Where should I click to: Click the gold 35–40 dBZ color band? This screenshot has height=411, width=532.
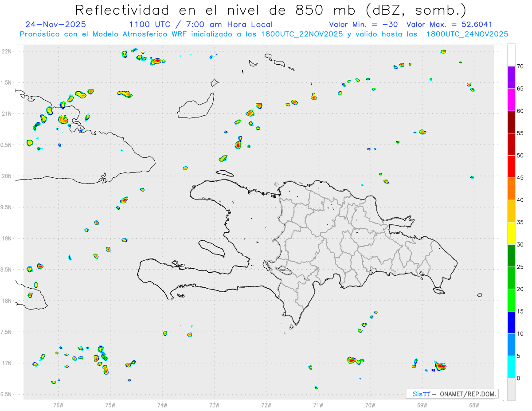[511, 211]
